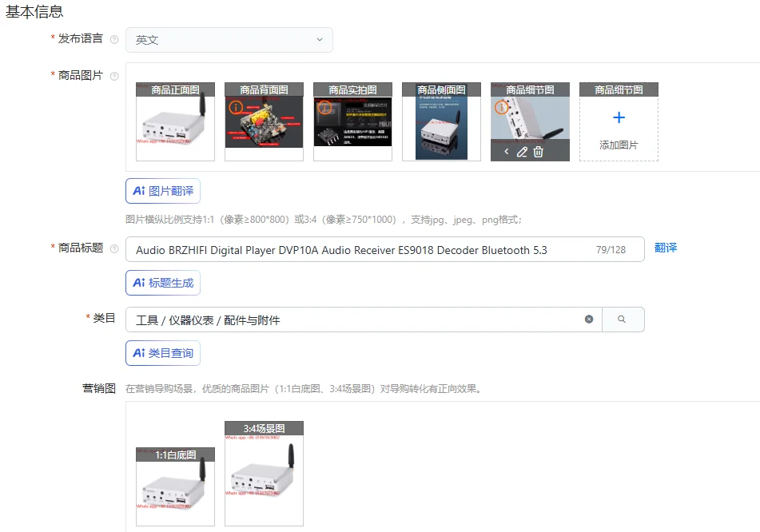This screenshot has height=532, width=760.
Task: Select the 3:4场景图 marketing thumbnail
Action: [265, 474]
